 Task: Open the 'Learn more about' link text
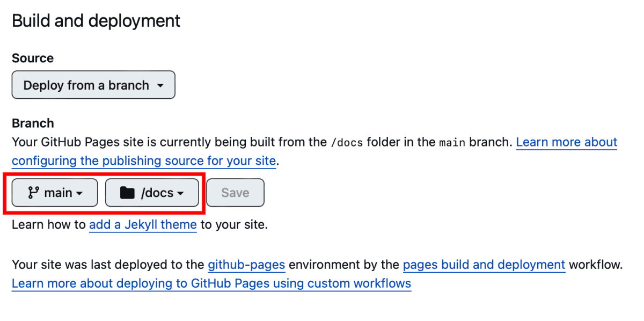point(567,142)
